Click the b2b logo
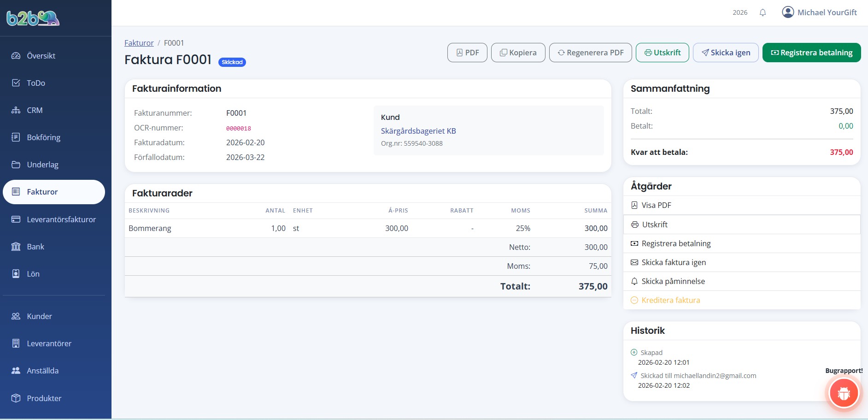This screenshot has width=868, height=420. coord(33,18)
